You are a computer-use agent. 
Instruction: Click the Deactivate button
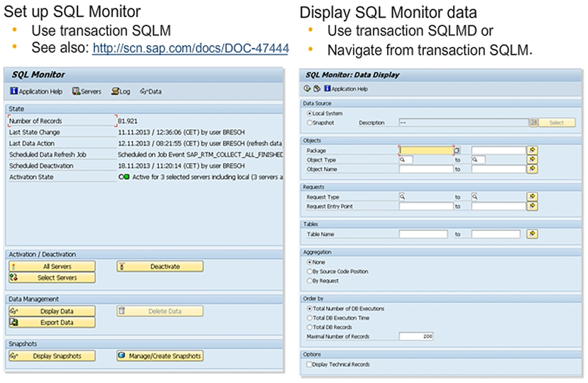point(160,267)
